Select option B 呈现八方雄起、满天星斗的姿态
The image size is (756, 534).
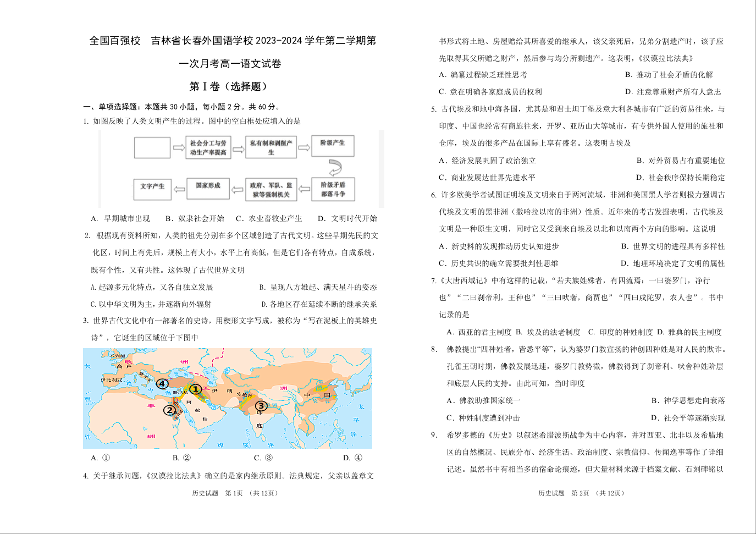point(318,287)
